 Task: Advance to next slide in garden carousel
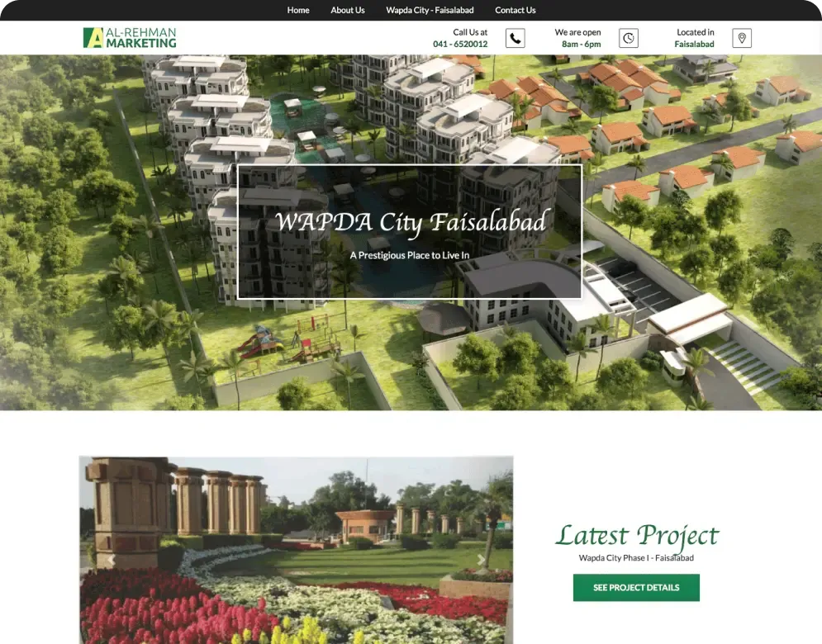(481, 560)
